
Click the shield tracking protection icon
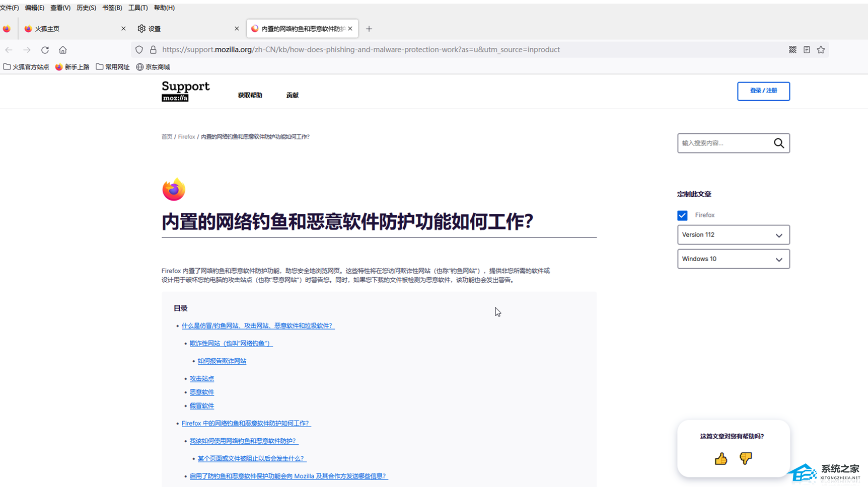(x=139, y=49)
